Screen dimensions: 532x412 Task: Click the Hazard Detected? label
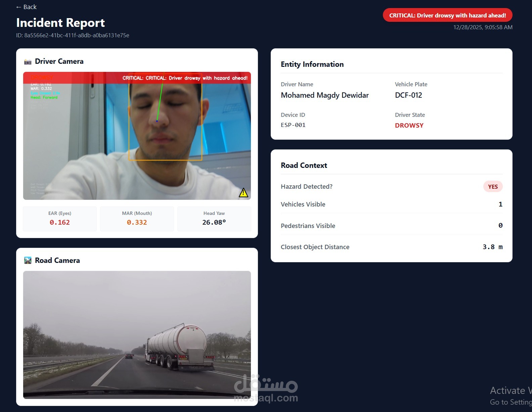(307, 187)
